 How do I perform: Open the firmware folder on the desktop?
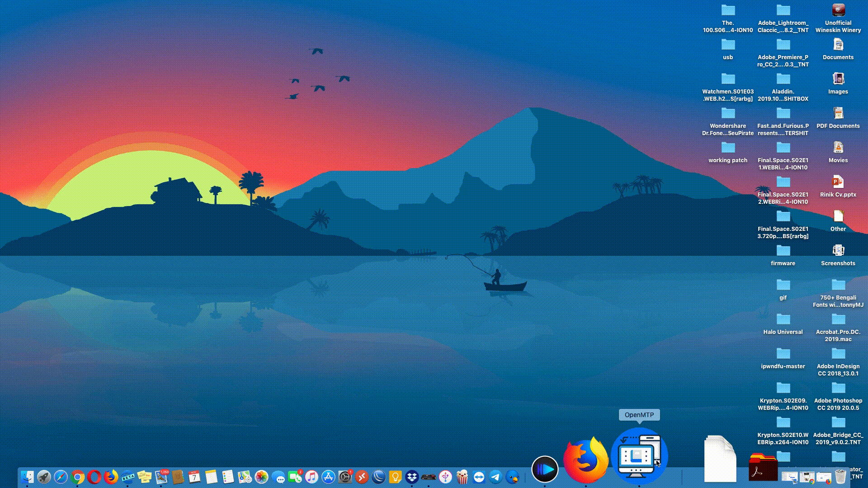coord(783,251)
